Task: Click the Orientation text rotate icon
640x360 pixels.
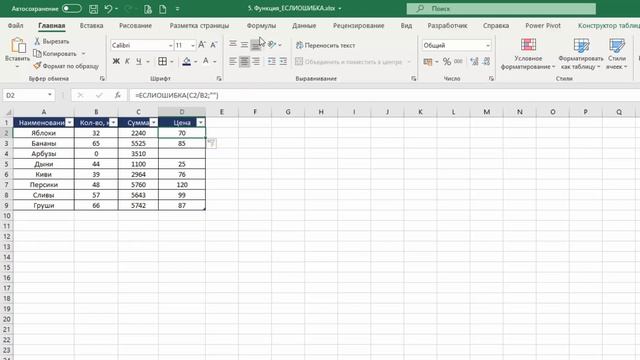Action: (x=272, y=44)
